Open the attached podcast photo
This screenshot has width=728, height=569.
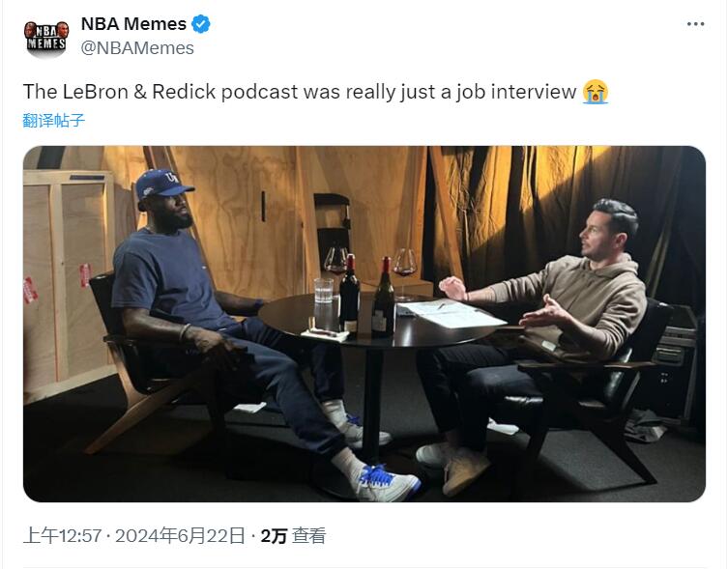[x=364, y=324]
